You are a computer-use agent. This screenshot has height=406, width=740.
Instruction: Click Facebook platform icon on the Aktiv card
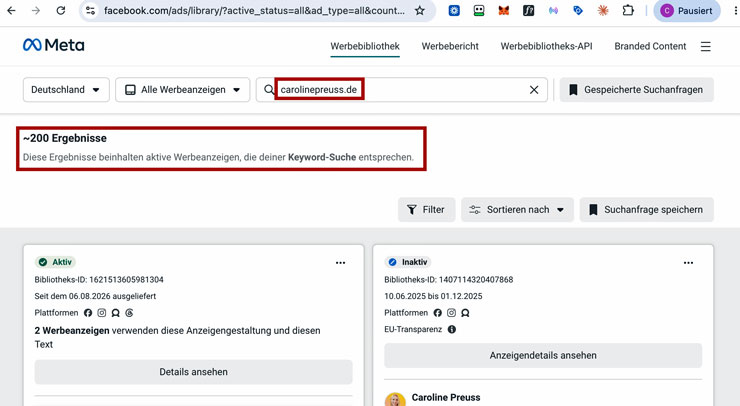[88, 313]
